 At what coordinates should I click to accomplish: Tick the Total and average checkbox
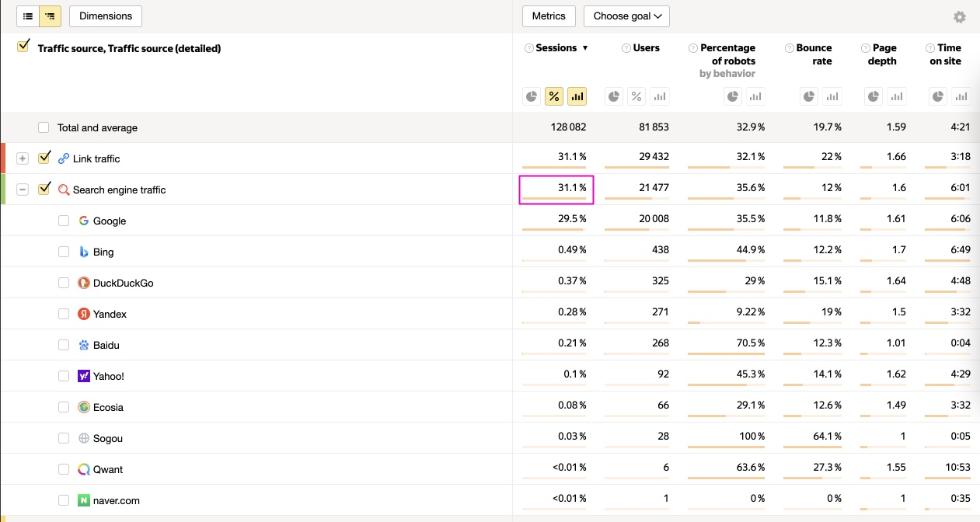44,127
